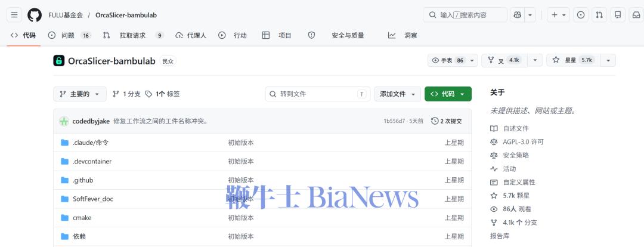The image size is (644, 247).
Task: Fork the repository with 叉 button
Action: coord(504,60)
